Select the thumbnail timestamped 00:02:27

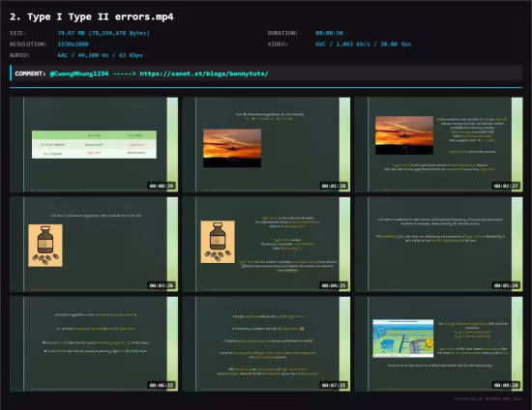(439, 144)
